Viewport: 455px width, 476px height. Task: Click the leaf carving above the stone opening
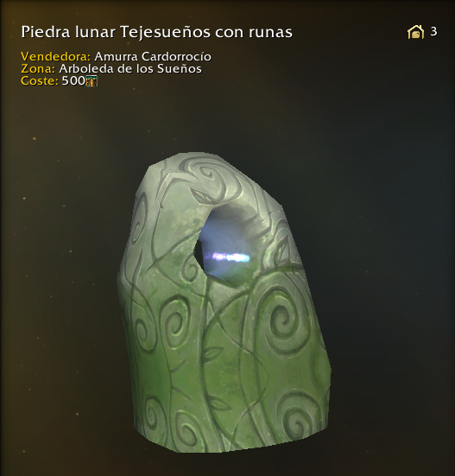(x=200, y=197)
